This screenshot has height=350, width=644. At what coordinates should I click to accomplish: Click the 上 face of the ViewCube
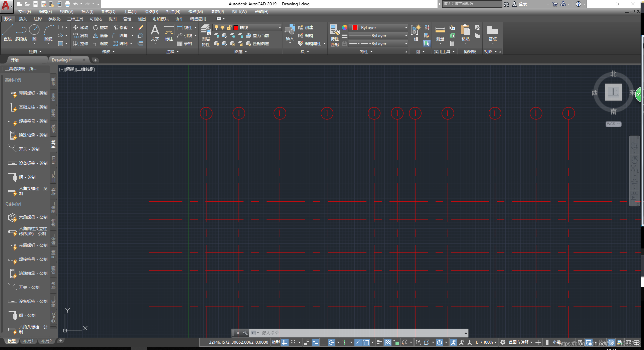click(x=614, y=92)
